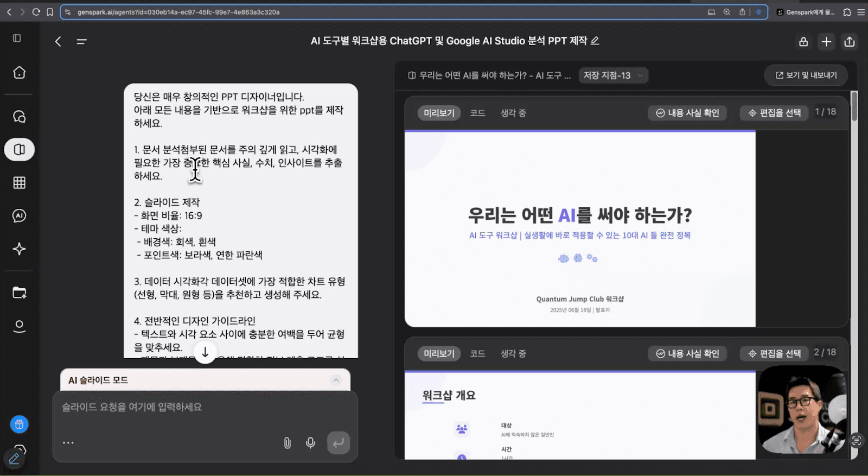The image size is (868, 476).
Task: Switch to 코드 tab on slide 2/18
Action: coord(477,353)
